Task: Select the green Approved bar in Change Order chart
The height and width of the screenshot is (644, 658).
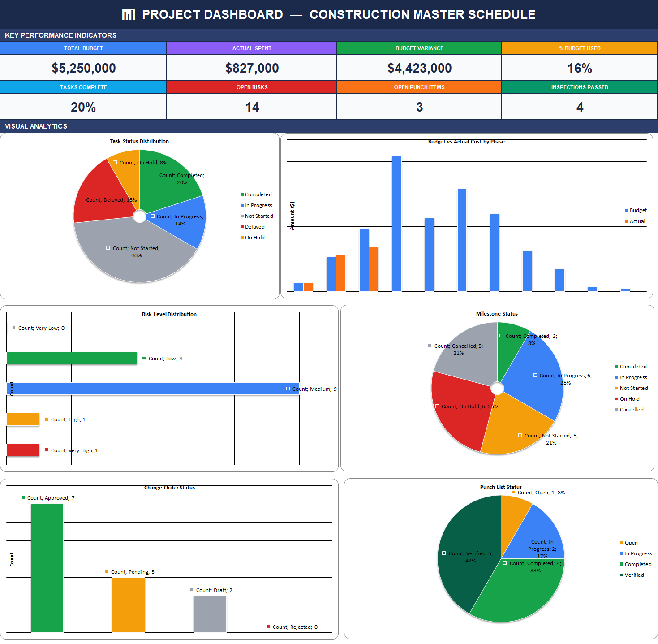Action: [x=47, y=568]
